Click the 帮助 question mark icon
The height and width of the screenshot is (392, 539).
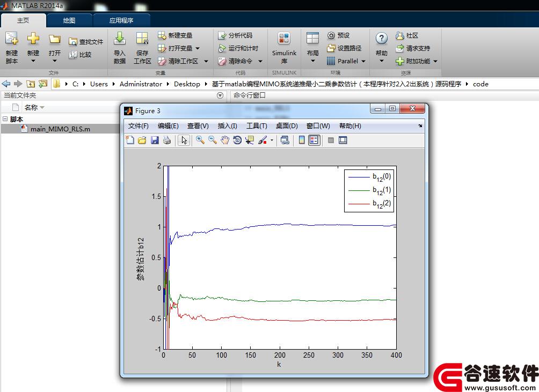click(x=382, y=38)
